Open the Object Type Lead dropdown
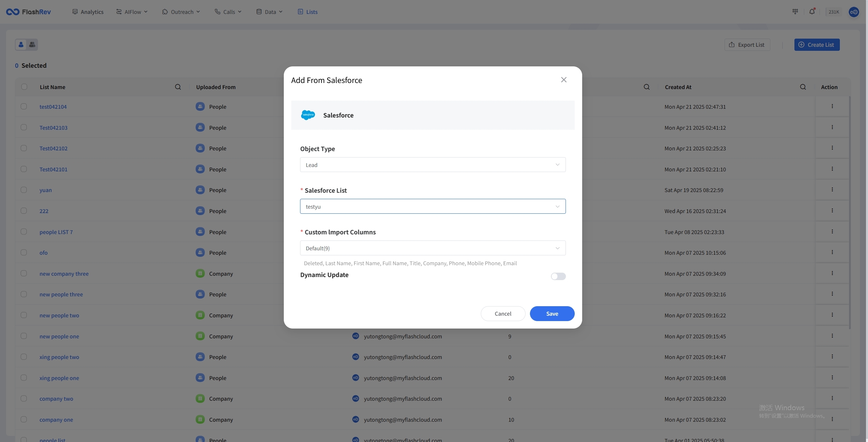Image resolution: width=868 pixels, height=442 pixels. pos(433,165)
